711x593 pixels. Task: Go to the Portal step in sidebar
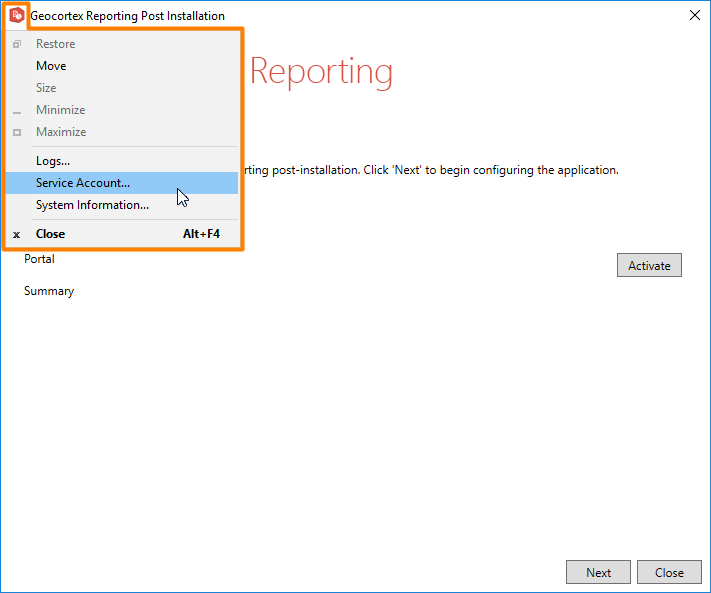(40, 259)
